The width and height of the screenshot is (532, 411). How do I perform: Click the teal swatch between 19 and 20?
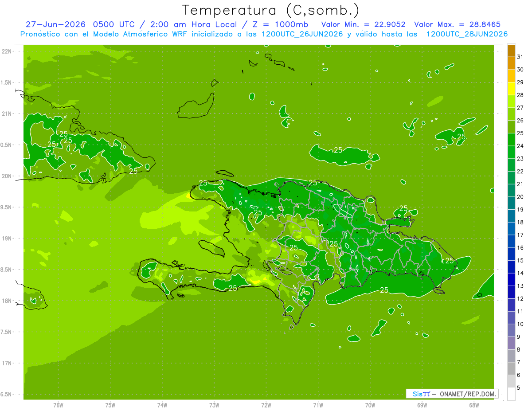pos(511,204)
